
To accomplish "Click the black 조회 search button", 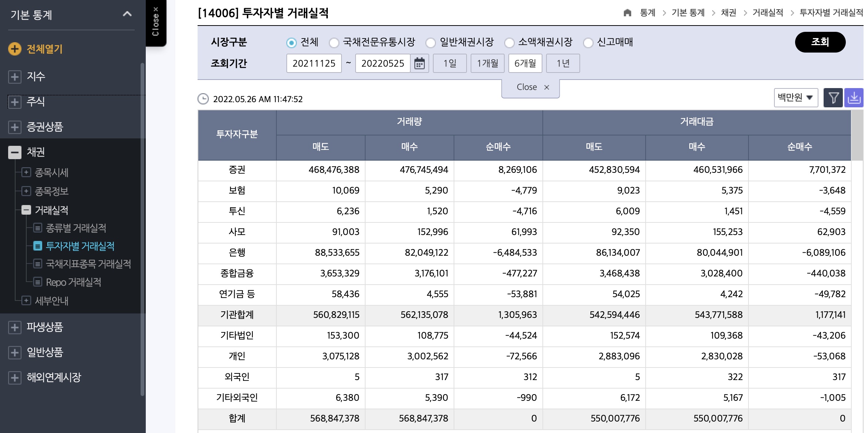I will point(820,42).
